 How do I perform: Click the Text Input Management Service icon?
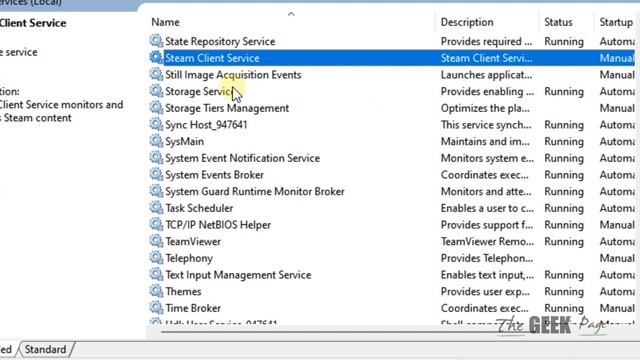point(156,274)
